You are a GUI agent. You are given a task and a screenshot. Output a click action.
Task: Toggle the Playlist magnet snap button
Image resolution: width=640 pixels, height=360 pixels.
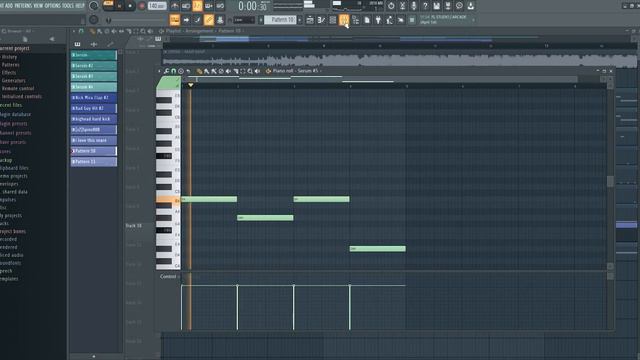pyautogui.click(x=81, y=31)
